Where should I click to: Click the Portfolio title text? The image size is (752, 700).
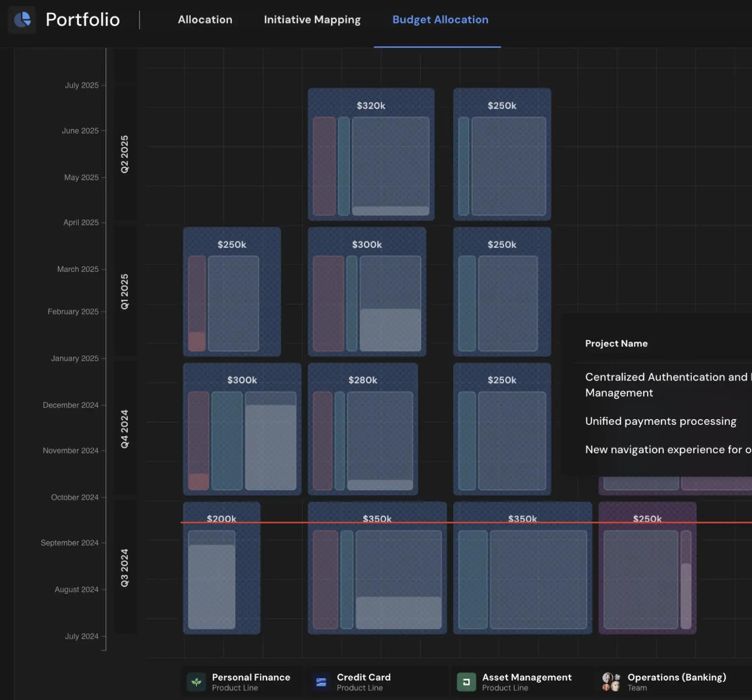click(83, 19)
